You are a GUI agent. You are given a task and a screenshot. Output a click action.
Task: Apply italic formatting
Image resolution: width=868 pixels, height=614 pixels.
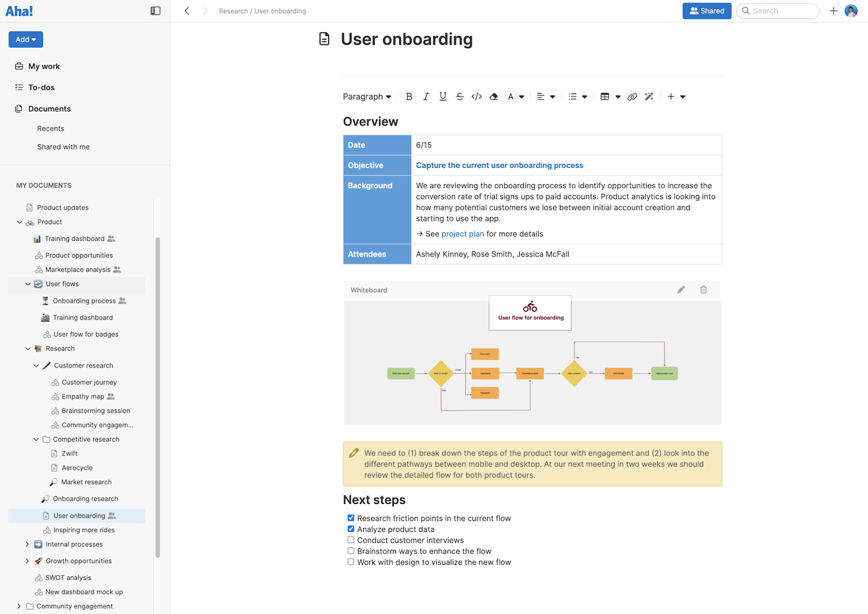tap(426, 96)
